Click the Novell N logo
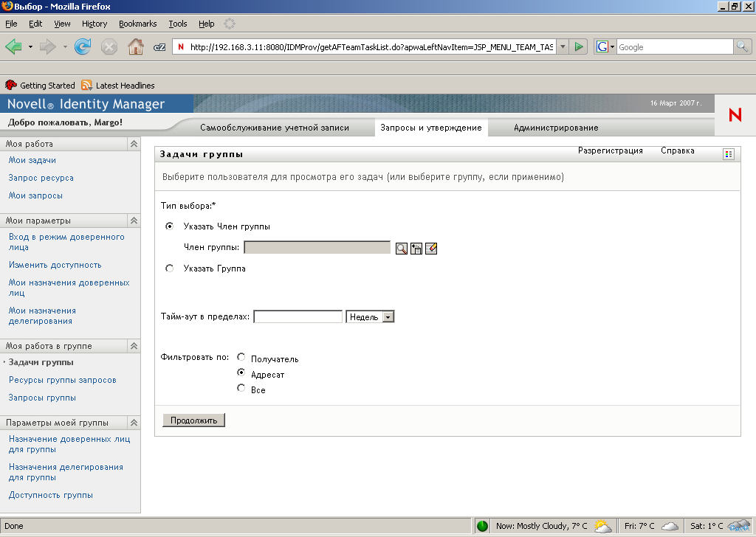This screenshot has width=756, height=537. 735,115
